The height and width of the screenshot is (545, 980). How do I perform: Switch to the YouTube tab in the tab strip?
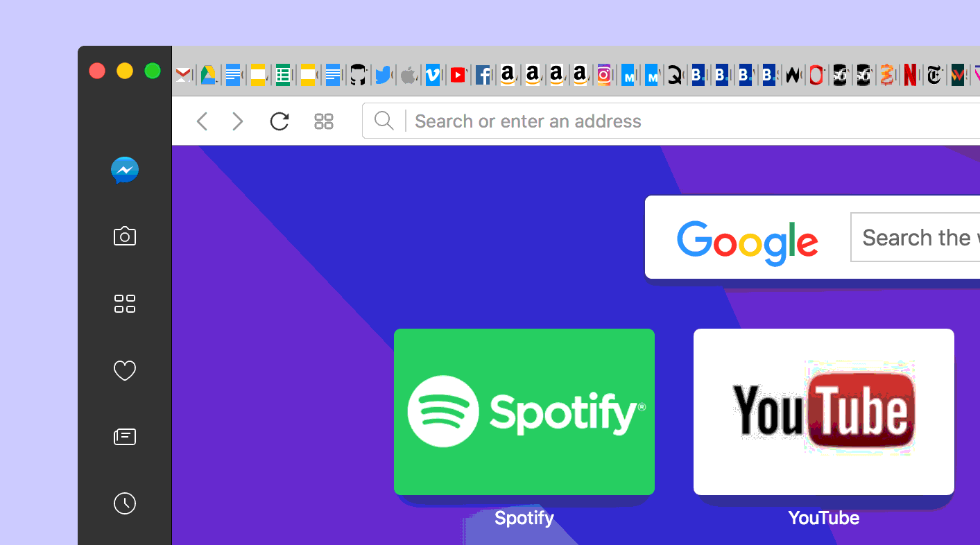tap(458, 75)
